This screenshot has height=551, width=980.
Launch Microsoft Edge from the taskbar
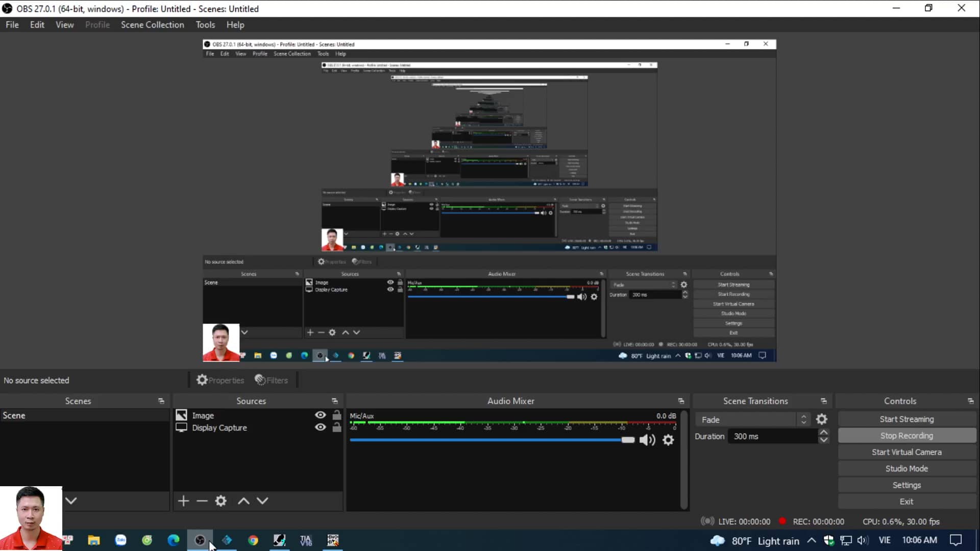point(174,540)
